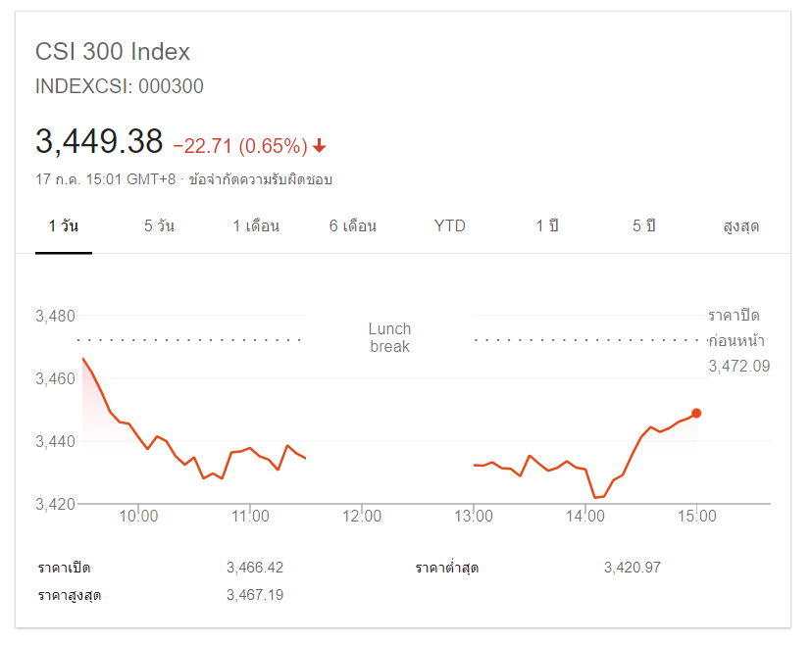Open the 1 เดือน chart range
Viewport: 812px width, 646px height.
click(x=256, y=226)
